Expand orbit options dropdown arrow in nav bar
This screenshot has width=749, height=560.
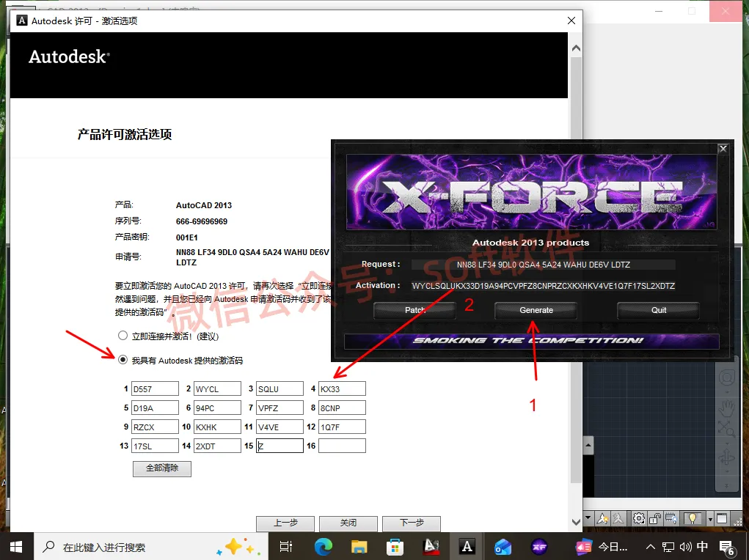pyautogui.click(x=727, y=471)
